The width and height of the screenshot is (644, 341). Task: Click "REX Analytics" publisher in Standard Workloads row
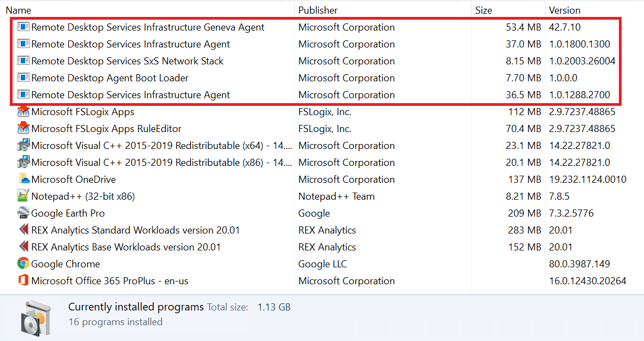327,230
